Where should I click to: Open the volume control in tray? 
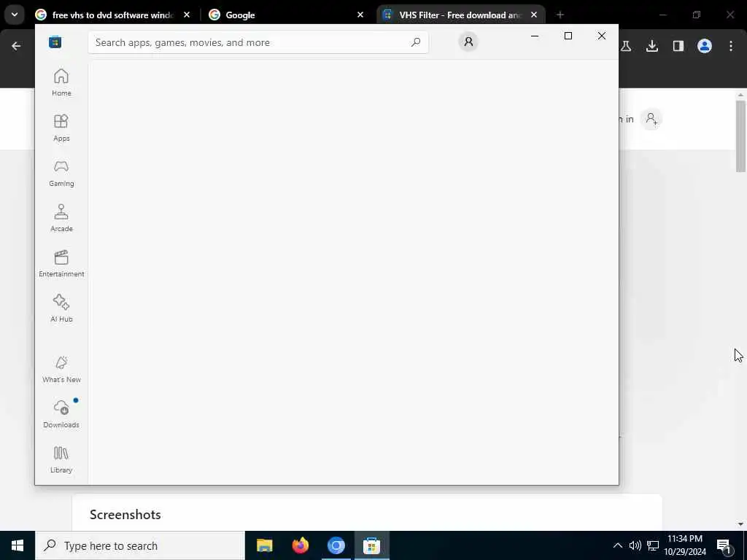635,545
